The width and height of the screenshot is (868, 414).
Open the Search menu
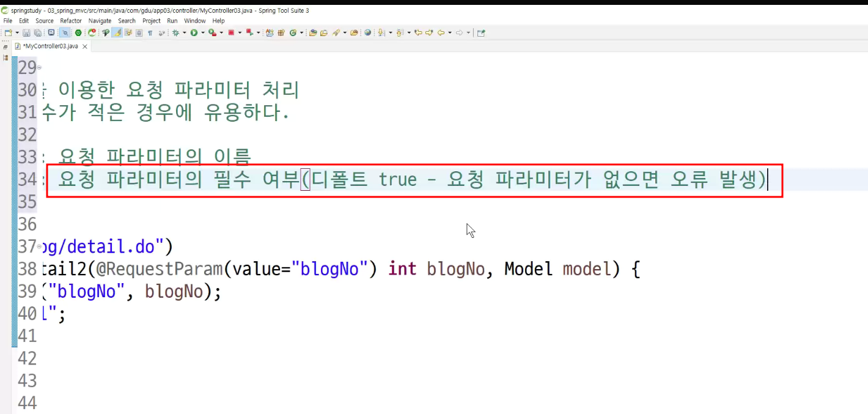[127, 21]
